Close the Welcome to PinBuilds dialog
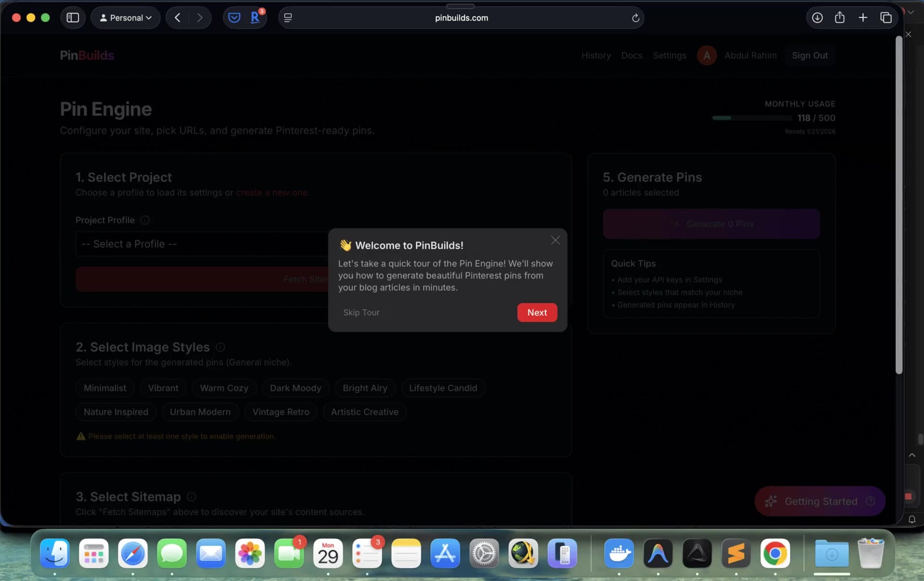The width and height of the screenshot is (924, 581). coord(555,240)
